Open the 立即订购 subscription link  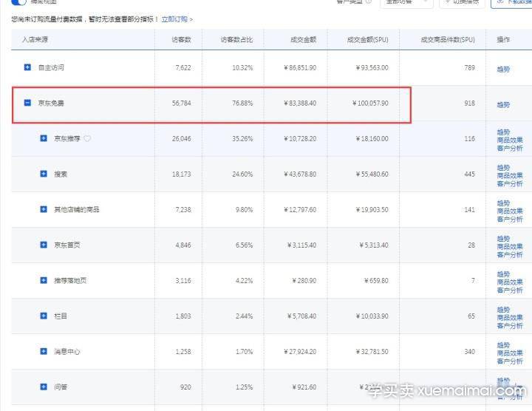174,19
